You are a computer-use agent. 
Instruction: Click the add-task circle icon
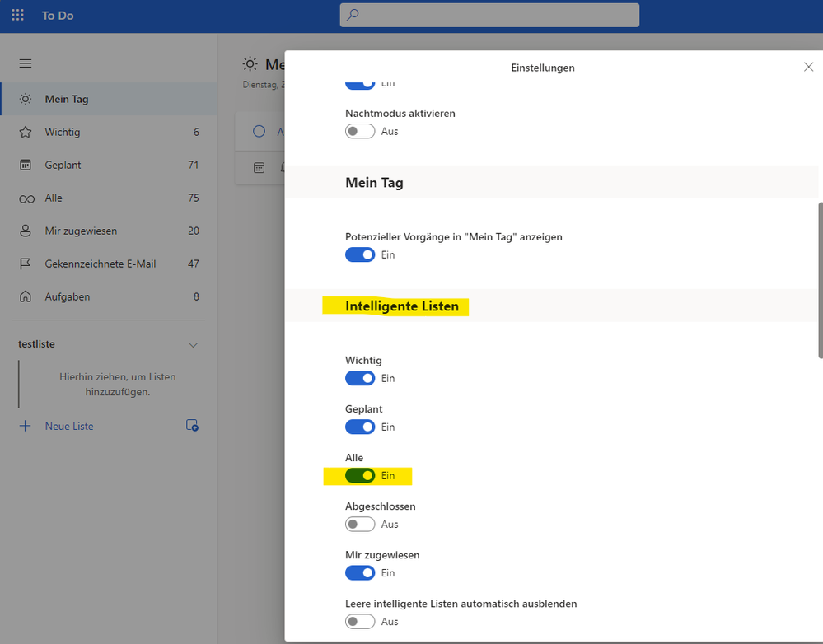(x=259, y=131)
